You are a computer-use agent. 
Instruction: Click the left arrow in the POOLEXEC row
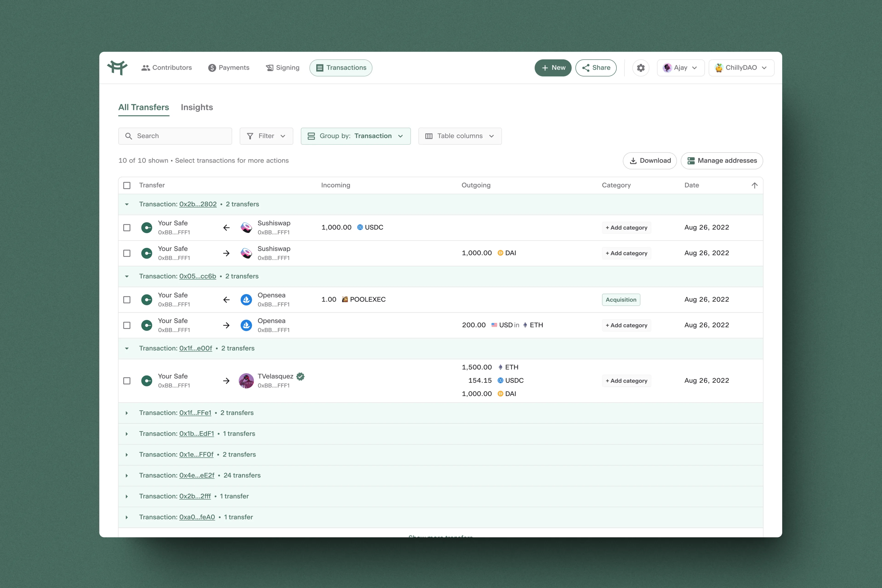click(226, 300)
